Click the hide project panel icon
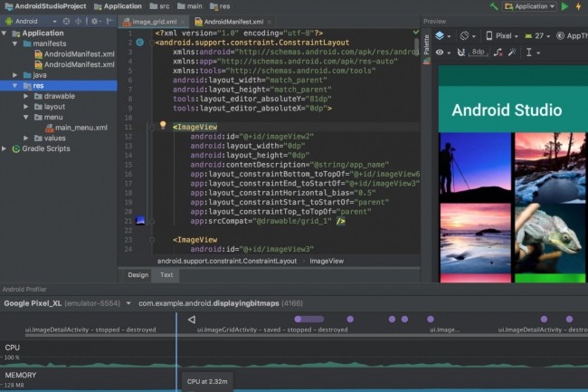Image resolution: width=588 pixels, height=392 pixels. coord(109,22)
